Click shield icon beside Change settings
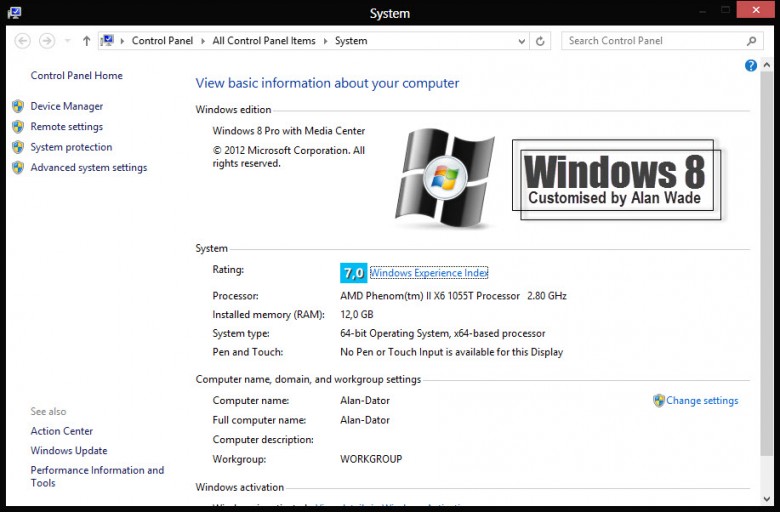 point(659,401)
